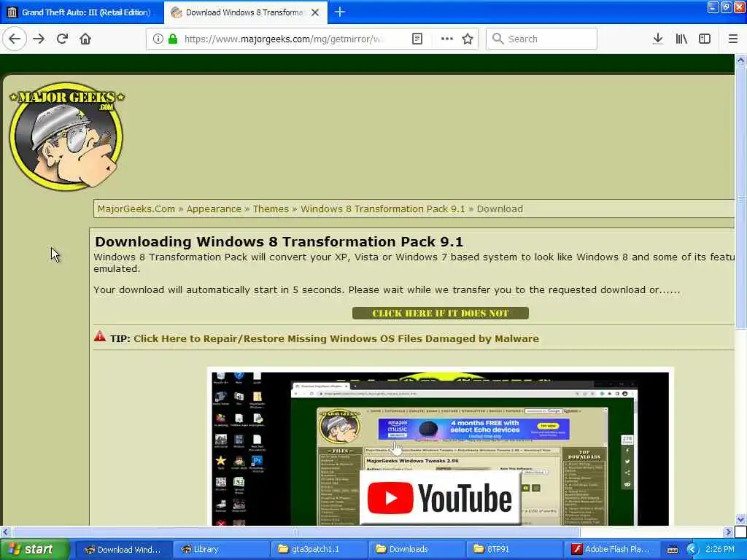Image resolution: width=747 pixels, height=560 pixels.
Task: Reload the current page
Action: pos(62,39)
